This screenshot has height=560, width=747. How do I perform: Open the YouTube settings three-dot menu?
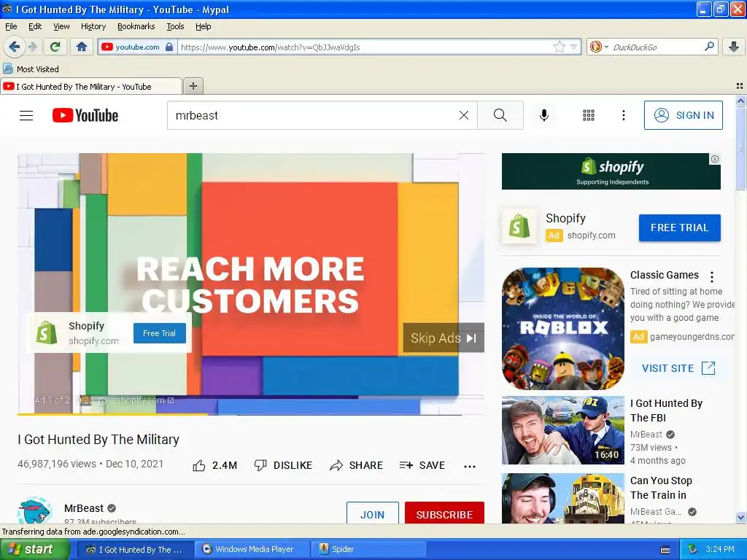click(623, 115)
